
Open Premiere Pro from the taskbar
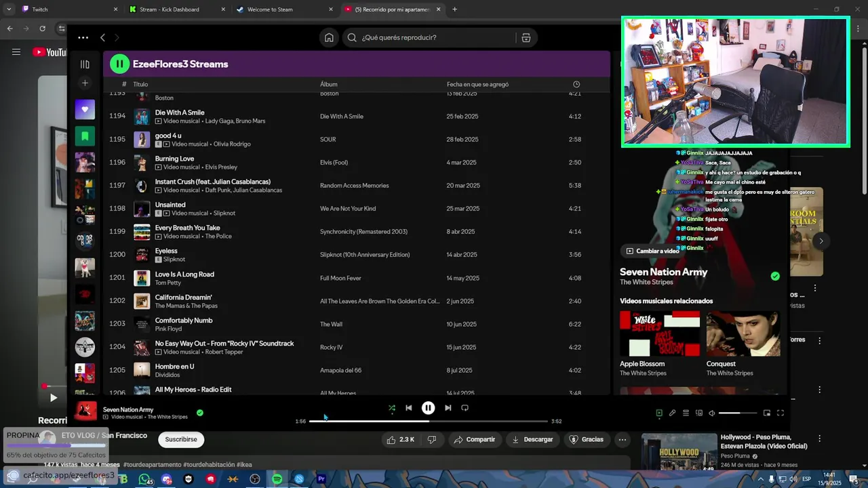click(321, 479)
